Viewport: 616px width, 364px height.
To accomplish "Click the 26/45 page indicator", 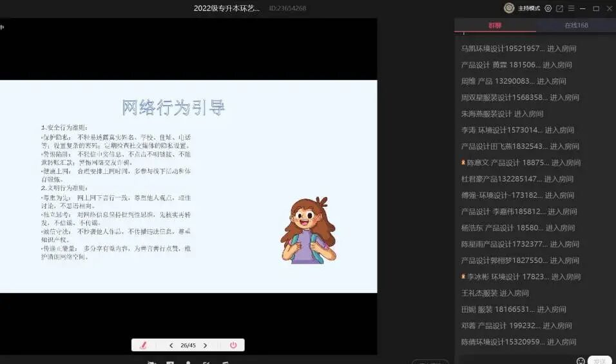I will tap(188, 345).
